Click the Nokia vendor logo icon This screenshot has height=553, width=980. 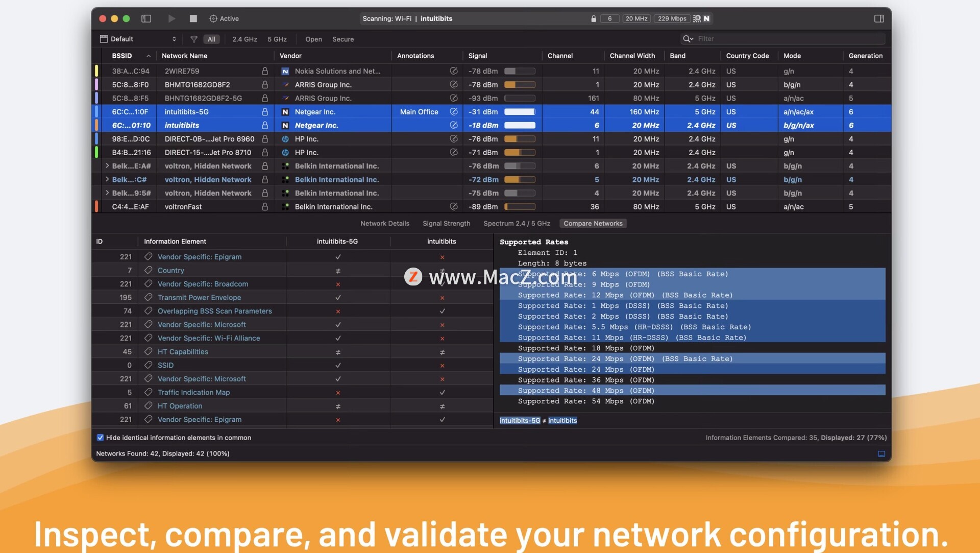point(285,71)
